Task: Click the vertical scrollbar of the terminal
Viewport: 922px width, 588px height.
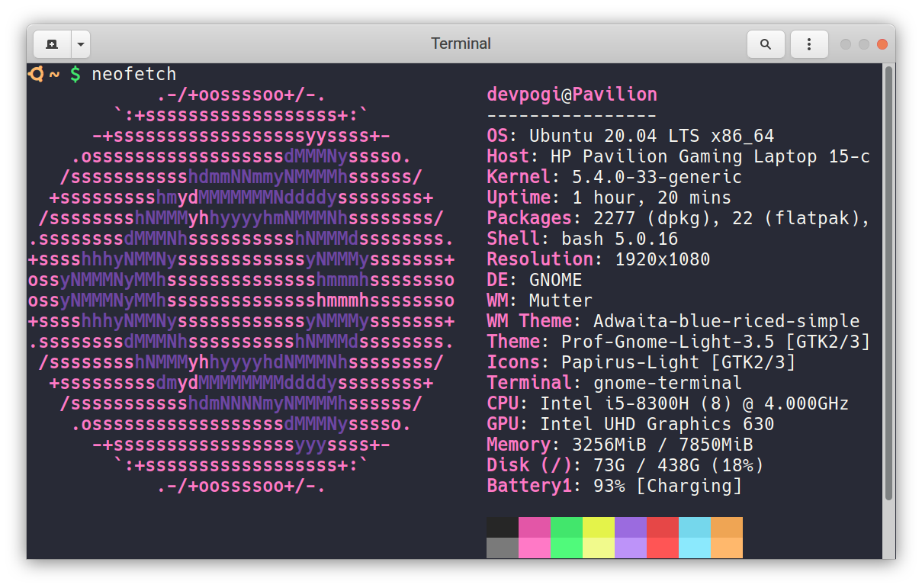Action: 888,284
